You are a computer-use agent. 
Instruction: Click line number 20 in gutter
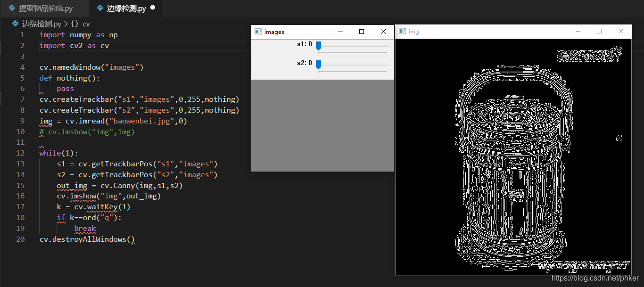tap(20, 239)
